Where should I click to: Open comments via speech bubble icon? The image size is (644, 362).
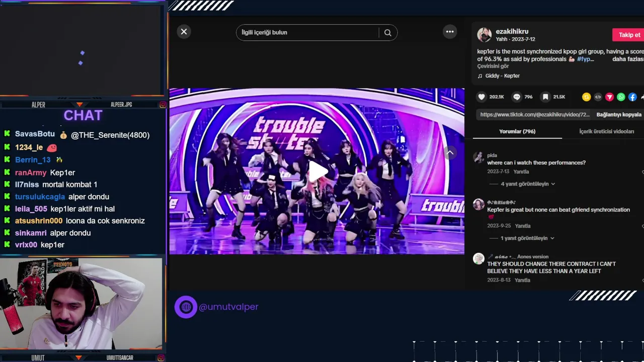(x=517, y=97)
